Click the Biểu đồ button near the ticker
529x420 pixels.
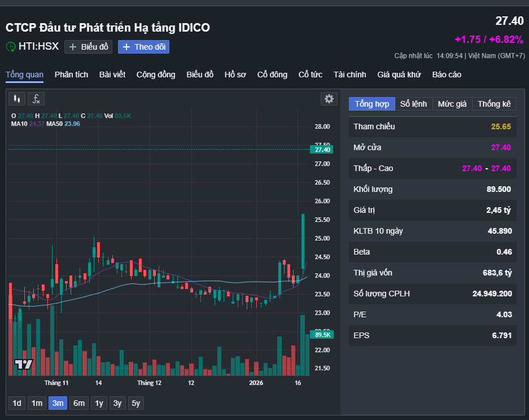coord(88,47)
